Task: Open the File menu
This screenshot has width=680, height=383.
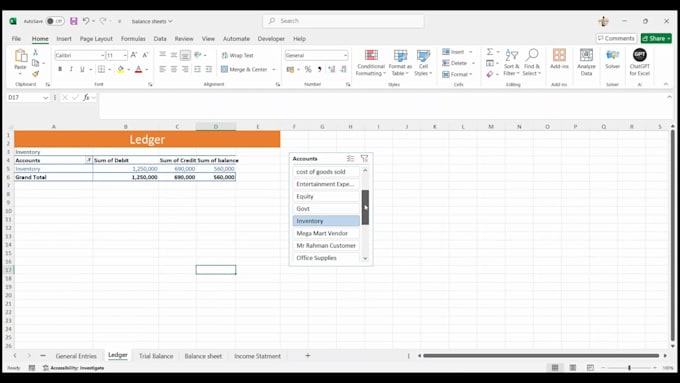Action: [16, 39]
